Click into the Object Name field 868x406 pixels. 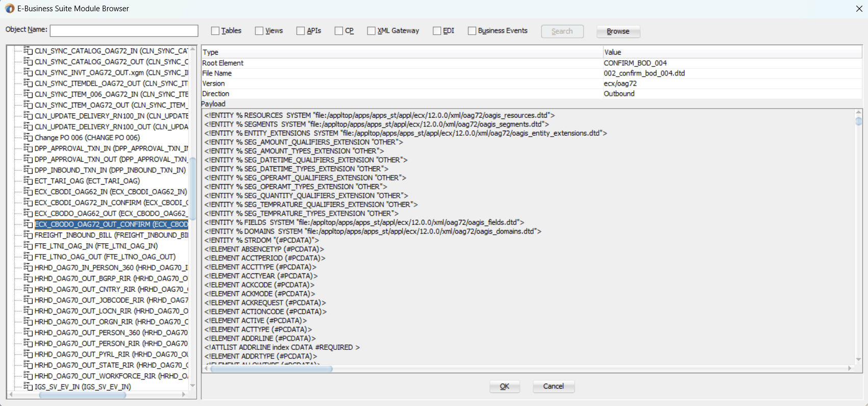(x=124, y=31)
